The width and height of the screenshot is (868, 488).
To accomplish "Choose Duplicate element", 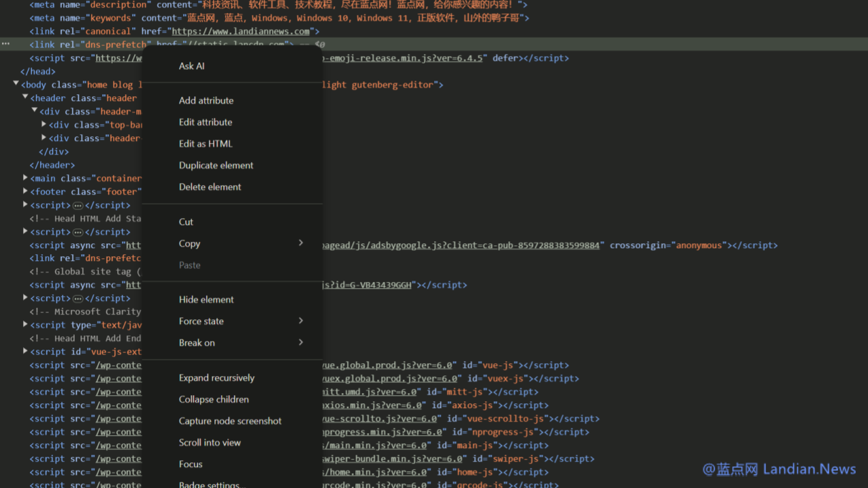I will coord(216,165).
